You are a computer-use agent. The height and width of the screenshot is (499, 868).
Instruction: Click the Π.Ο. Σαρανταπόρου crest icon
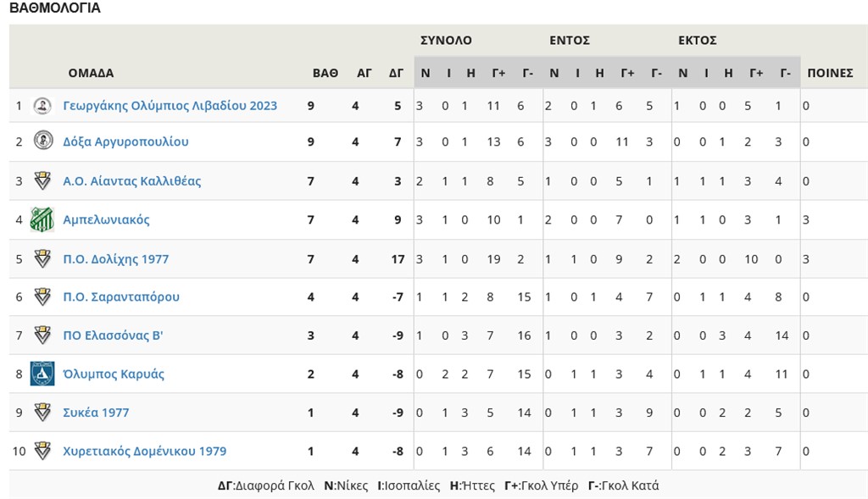[x=42, y=297]
